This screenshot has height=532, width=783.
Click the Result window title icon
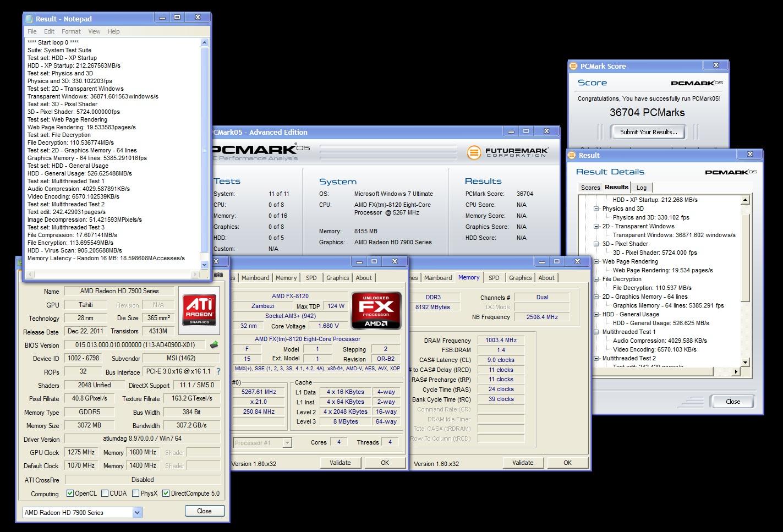[571, 155]
